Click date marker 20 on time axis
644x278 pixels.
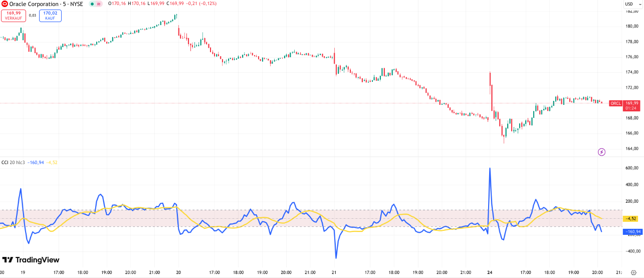click(178, 272)
